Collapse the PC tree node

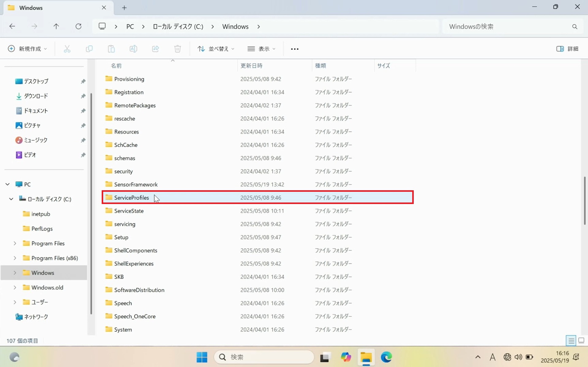[8, 184]
